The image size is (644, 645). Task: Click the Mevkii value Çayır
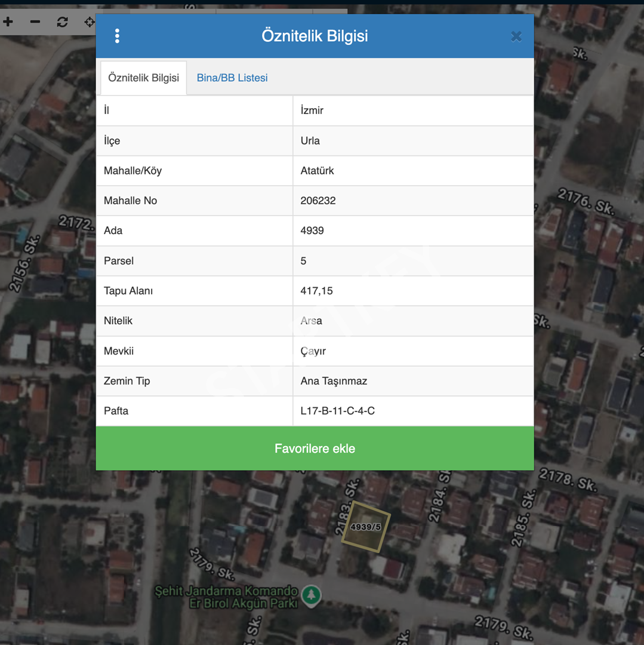tap(313, 351)
